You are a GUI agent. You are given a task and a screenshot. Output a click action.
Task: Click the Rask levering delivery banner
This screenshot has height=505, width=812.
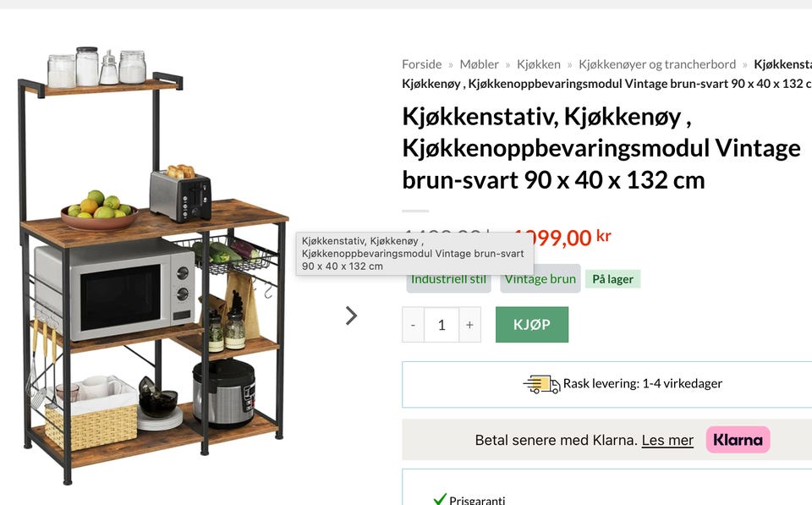tap(607, 384)
